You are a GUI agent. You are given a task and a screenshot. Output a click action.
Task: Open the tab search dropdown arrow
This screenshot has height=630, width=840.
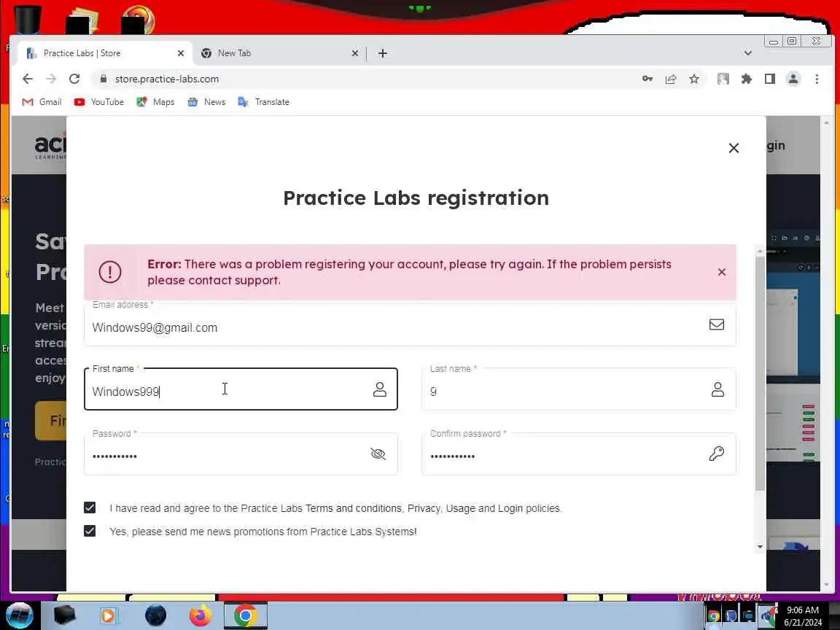(748, 53)
